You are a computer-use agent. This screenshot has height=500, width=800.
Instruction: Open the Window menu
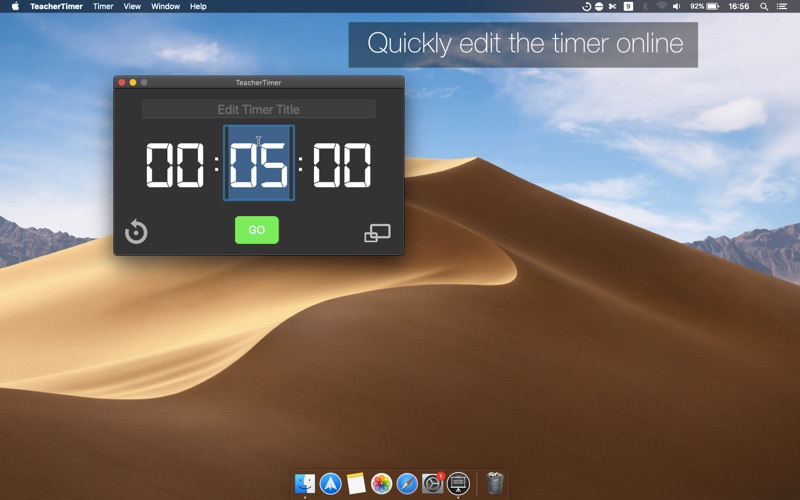point(165,6)
